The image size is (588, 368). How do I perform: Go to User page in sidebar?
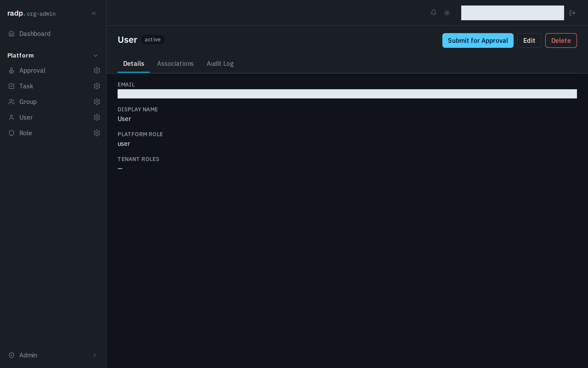click(26, 117)
